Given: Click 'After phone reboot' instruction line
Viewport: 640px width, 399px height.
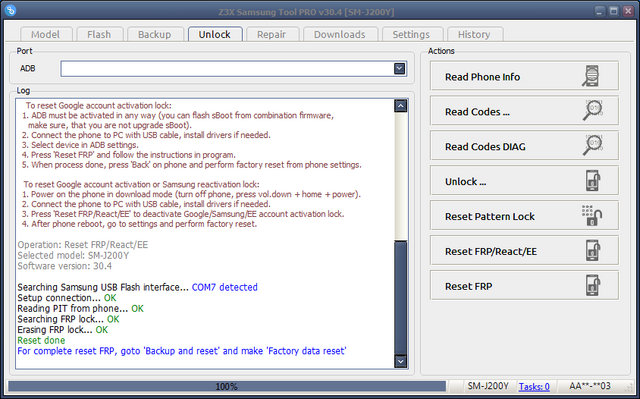Looking at the screenshot, I should point(140,224).
